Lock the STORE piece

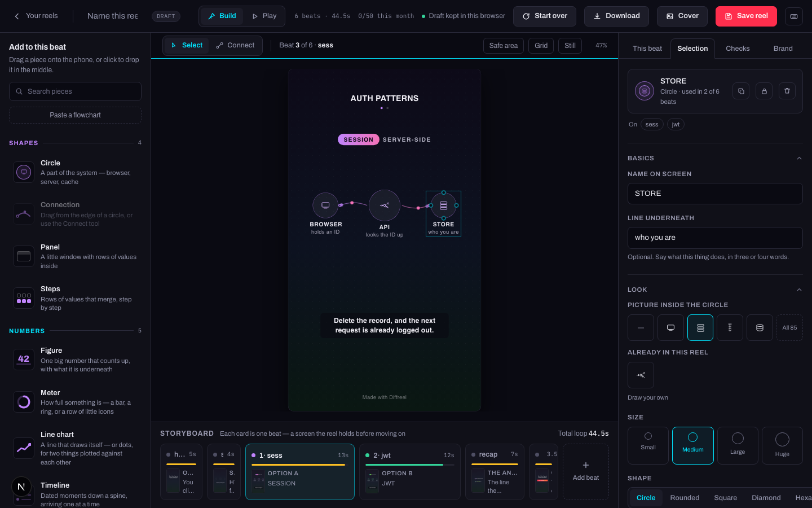pyautogui.click(x=764, y=91)
